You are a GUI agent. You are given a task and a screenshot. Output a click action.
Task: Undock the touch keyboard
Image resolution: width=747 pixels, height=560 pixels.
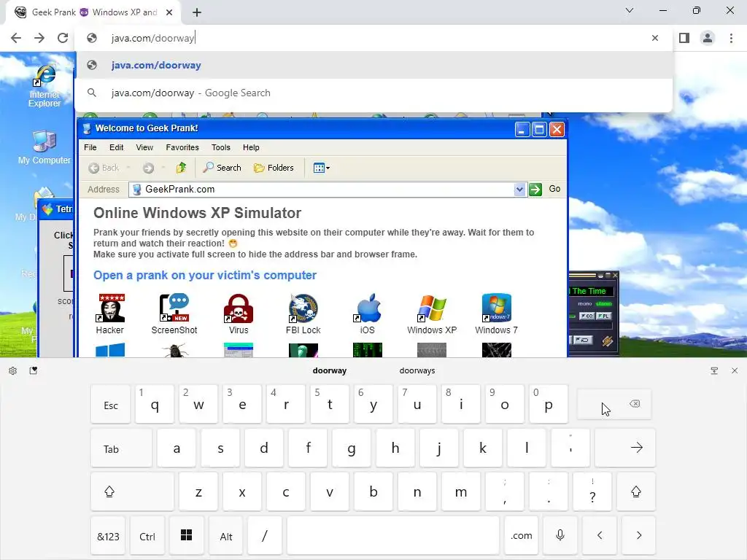click(x=714, y=370)
